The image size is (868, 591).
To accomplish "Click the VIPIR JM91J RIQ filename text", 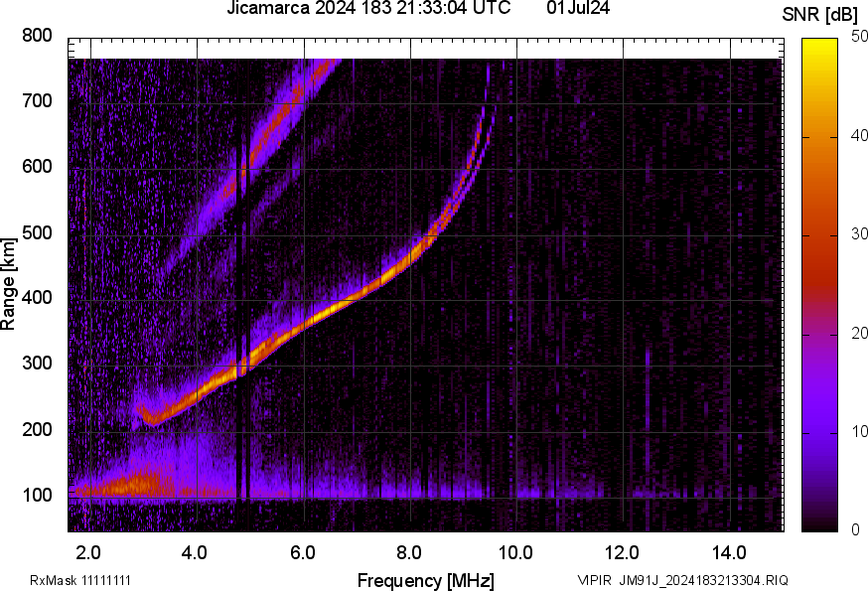I will coord(682,580).
